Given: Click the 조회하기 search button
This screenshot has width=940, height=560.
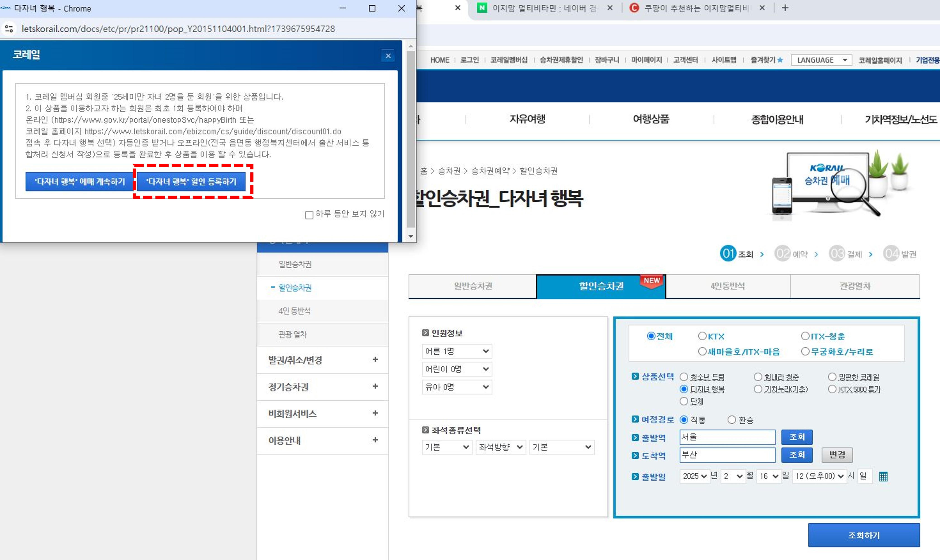Looking at the screenshot, I should click(x=864, y=535).
